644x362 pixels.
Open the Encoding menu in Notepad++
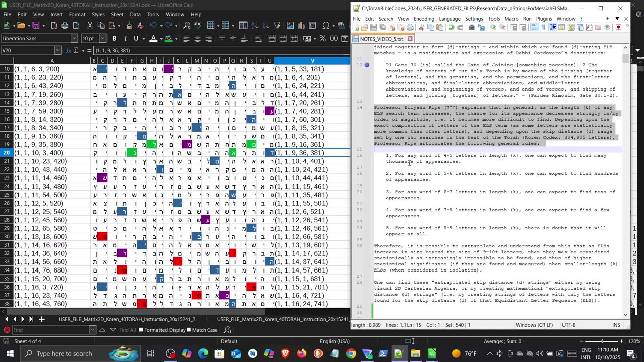(424, 19)
